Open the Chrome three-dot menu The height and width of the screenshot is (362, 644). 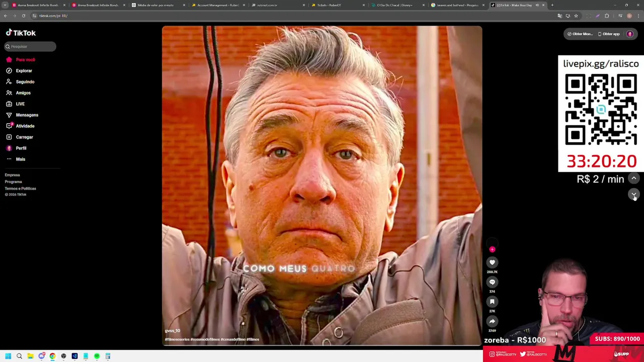pyautogui.click(x=638, y=16)
